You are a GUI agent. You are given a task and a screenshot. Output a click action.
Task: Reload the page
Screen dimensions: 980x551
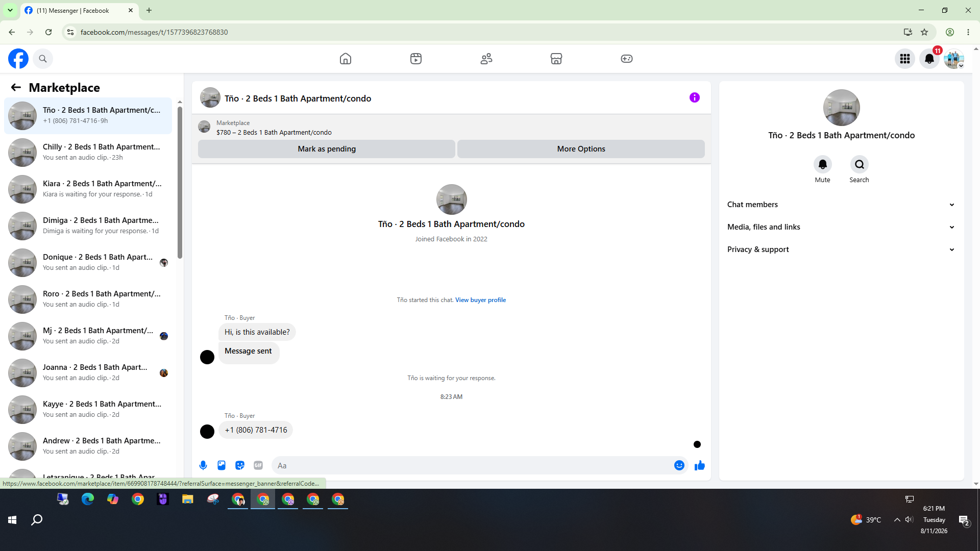click(48, 32)
